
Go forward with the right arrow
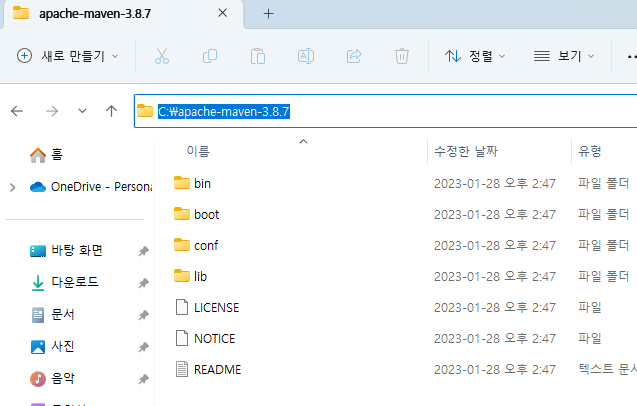pyautogui.click(x=52, y=111)
